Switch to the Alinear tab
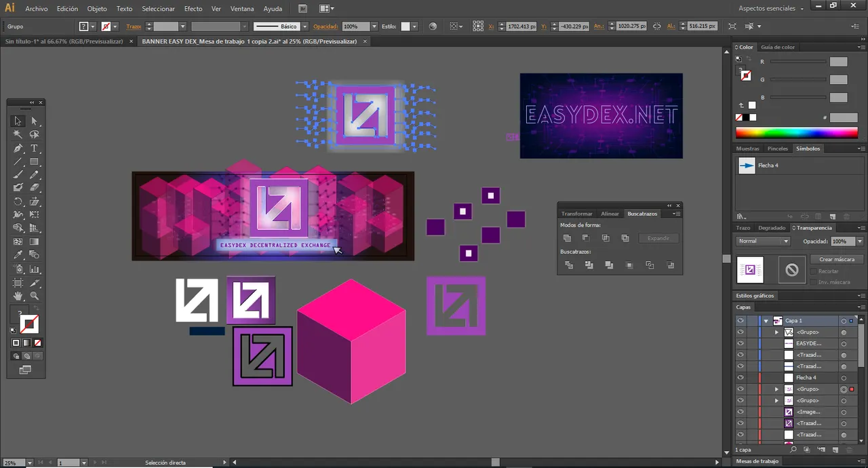Screen dimensions: 868x468 610,214
